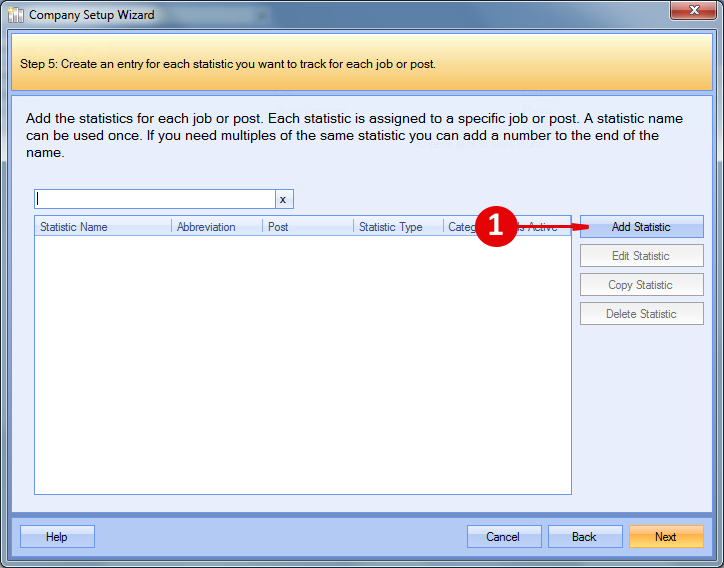Click the Is Active column header
724x568 pixels.
coord(543,227)
